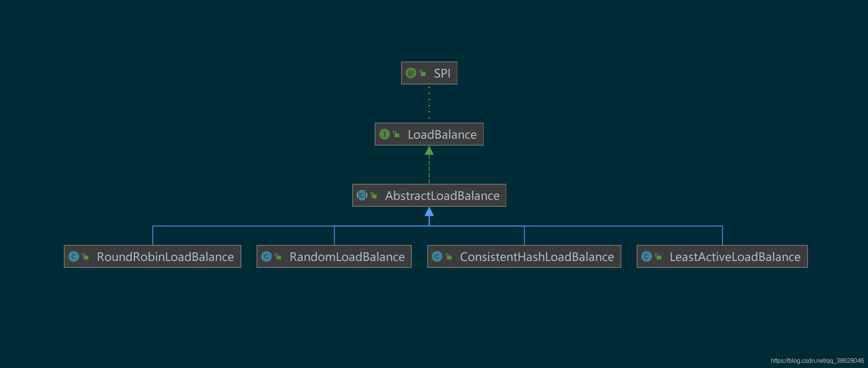Click the interface icon in the LoadBalance node
This screenshot has width=868, height=368.
pos(384,134)
